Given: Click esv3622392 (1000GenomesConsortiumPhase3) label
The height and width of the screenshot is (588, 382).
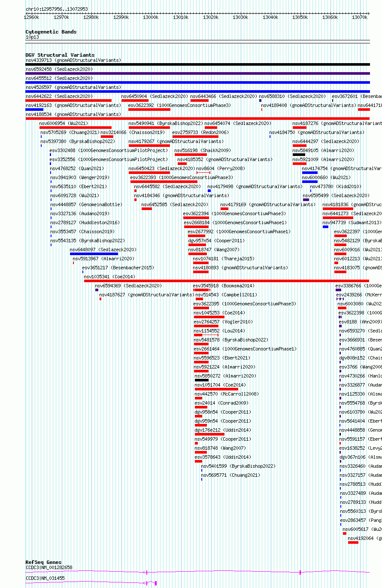Looking at the screenshot, I should (x=179, y=105).
